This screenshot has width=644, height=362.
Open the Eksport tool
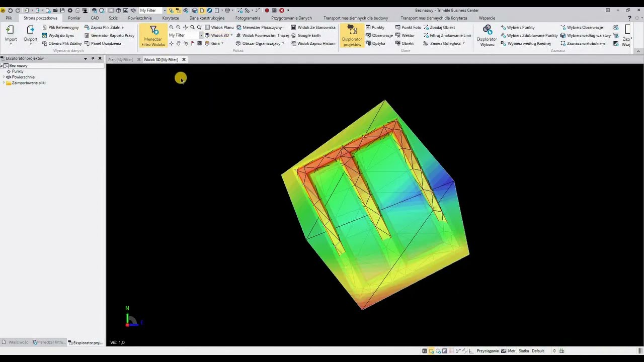(x=30, y=34)
